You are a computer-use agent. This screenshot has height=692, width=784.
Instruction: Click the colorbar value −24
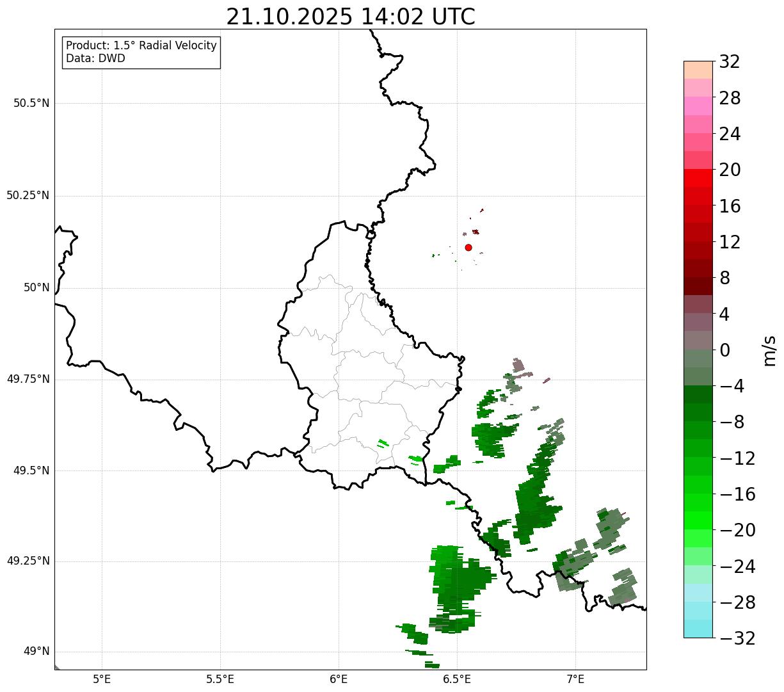click(737, 567)
